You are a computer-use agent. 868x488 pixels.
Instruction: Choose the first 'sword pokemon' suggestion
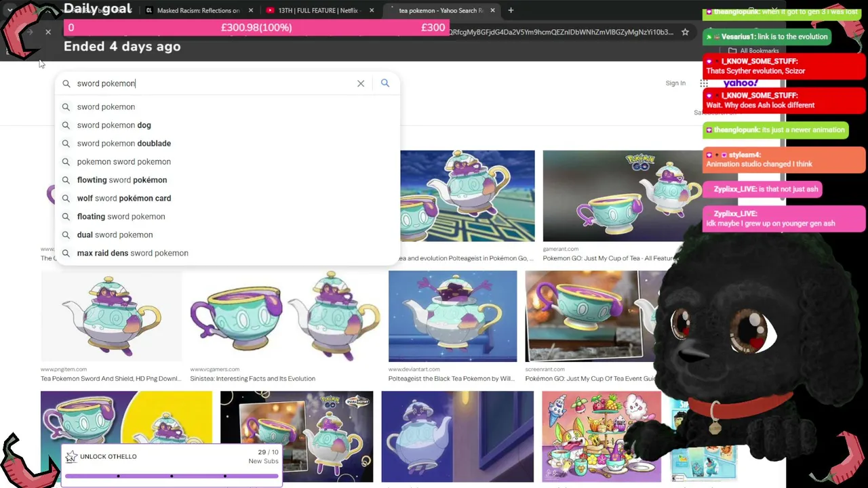click(228, 106)
